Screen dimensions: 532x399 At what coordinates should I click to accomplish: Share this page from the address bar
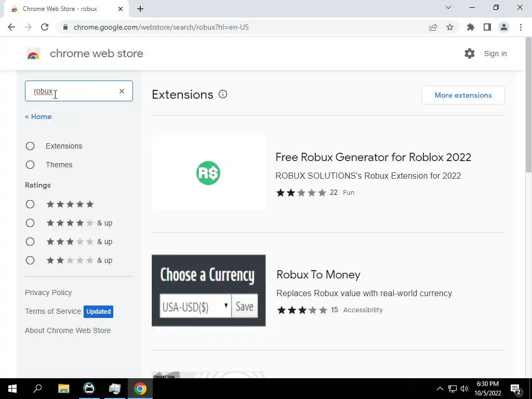pyautogui.click(x=433, y=27)
